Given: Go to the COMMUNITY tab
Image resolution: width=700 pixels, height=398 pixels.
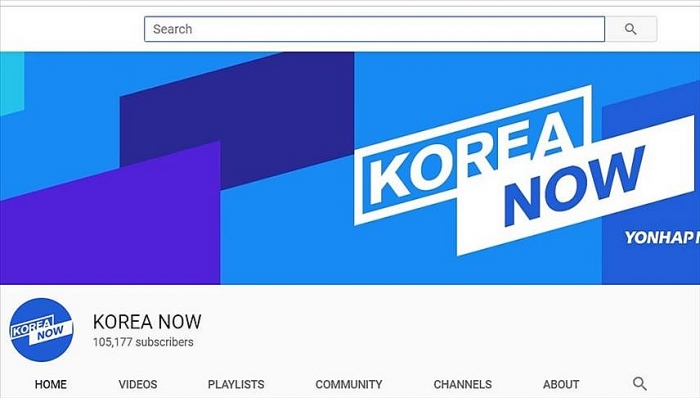Looking at the screenshot, I should point(349,384).
